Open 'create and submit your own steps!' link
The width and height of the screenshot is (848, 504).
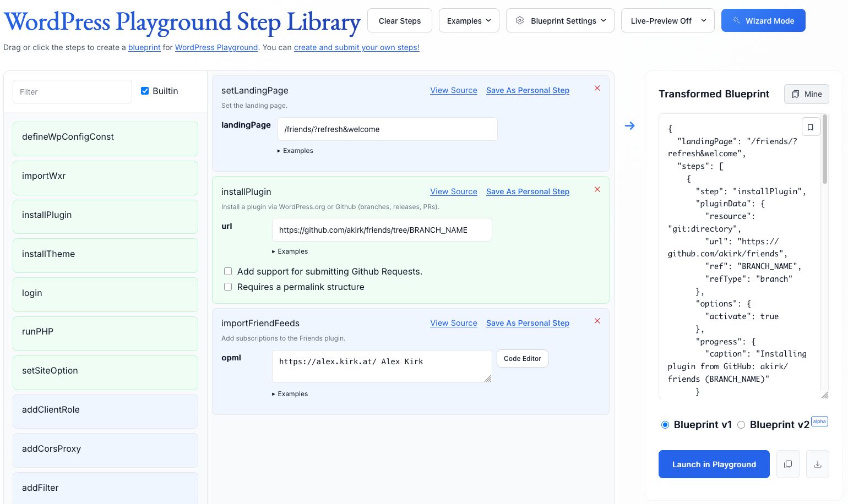click(357, 47)
